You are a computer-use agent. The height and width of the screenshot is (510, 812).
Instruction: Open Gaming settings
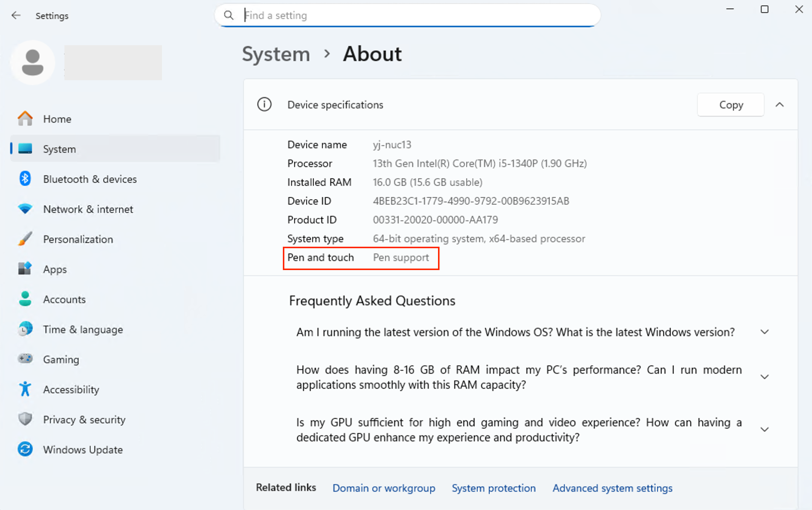[x=61, y=359]
